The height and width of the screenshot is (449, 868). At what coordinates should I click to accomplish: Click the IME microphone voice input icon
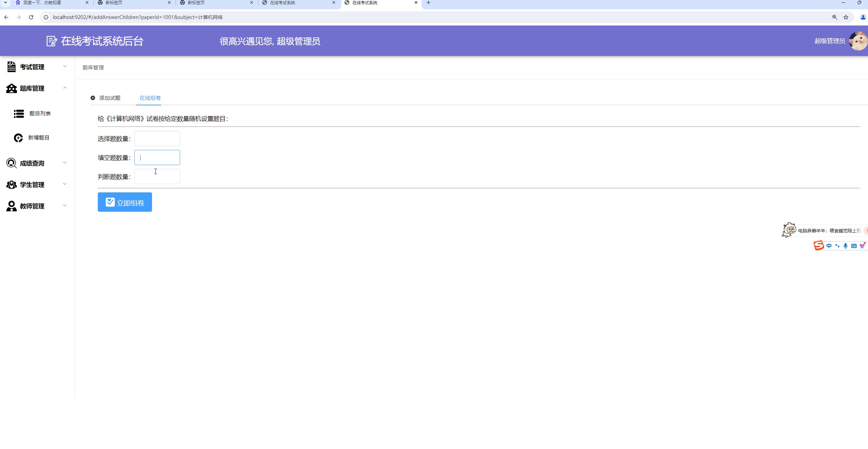tap(846, 246)
